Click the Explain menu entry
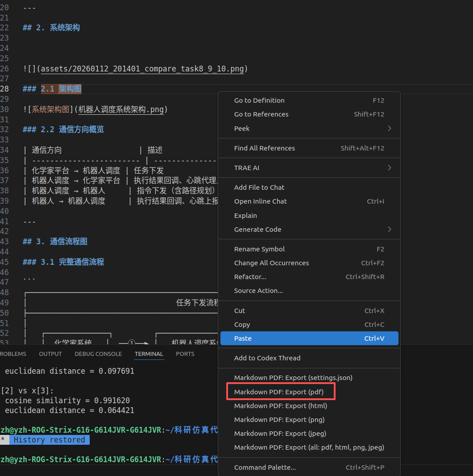Image resolution: width=473 pixels, height=476 pixels. click(309, 216)
